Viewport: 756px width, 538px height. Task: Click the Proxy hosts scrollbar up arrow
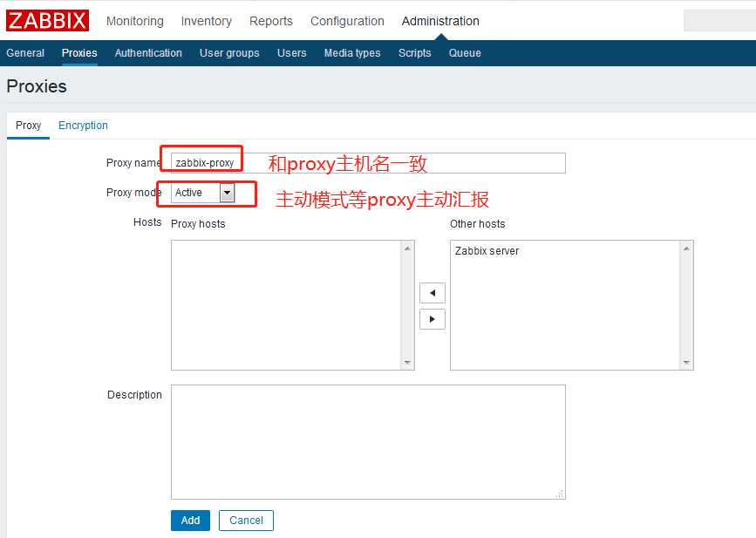pos(407,249)
